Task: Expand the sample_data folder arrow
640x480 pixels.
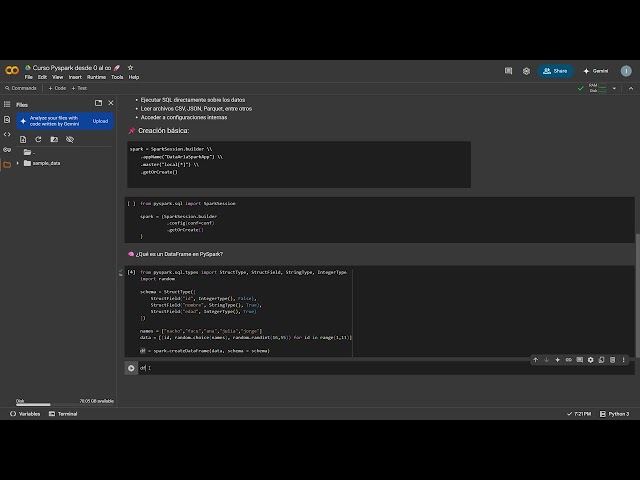Action: (18, 163)
